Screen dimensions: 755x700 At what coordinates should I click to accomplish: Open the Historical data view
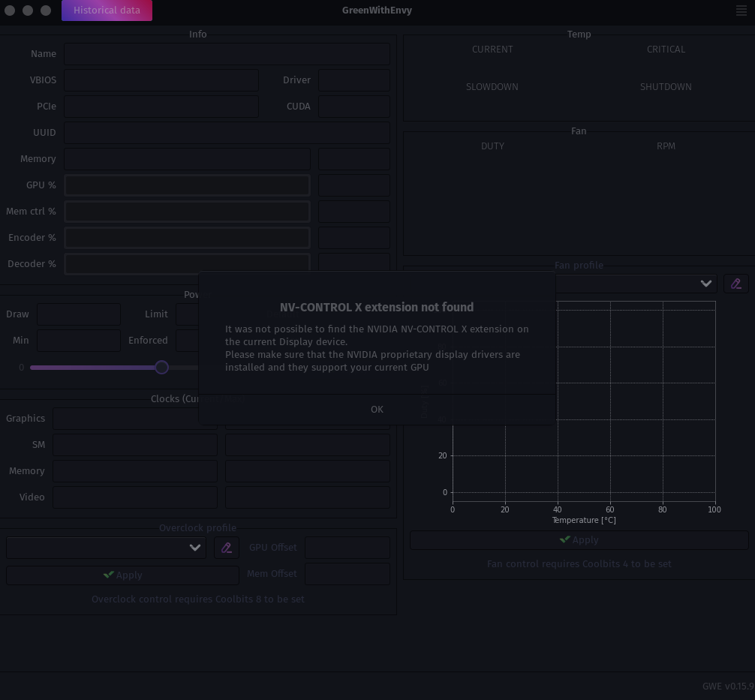107,10
